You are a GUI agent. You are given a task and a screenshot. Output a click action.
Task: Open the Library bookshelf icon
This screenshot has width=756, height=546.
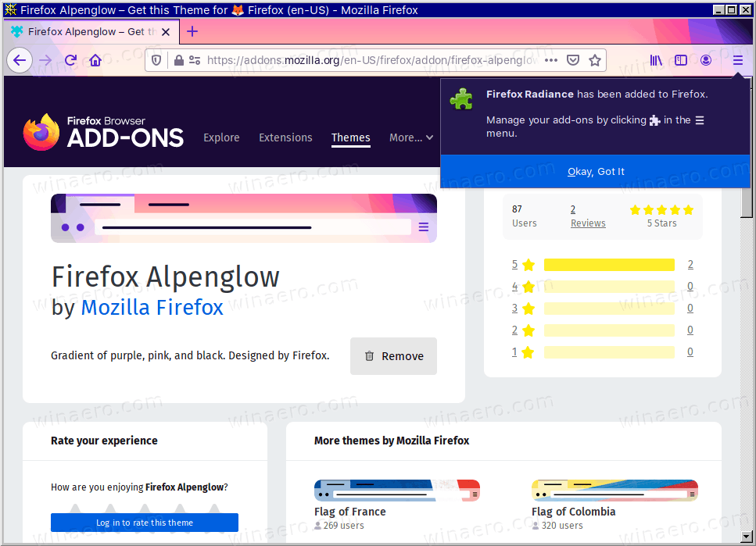click(x=656, y=60)
